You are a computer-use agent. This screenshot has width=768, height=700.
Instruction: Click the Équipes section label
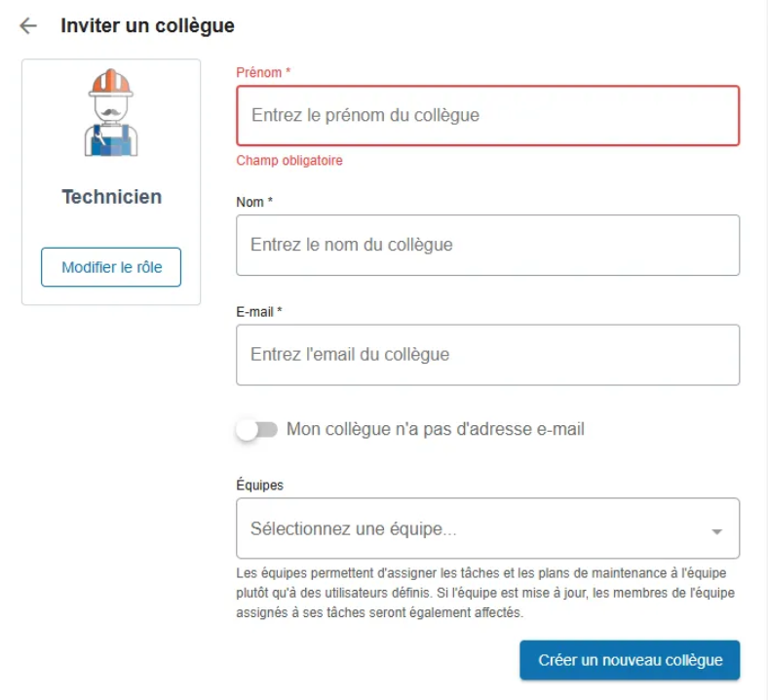pyautogui.click(x=259, y=485)
